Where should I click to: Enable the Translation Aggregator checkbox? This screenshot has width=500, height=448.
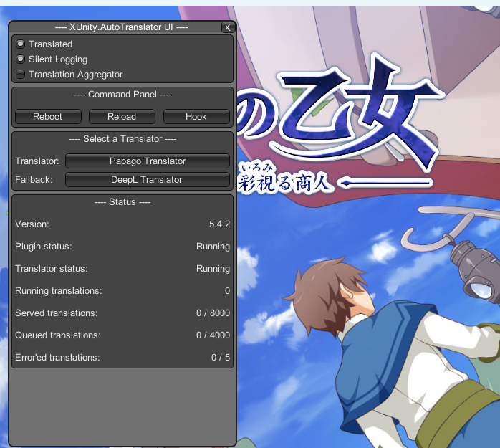20,74
